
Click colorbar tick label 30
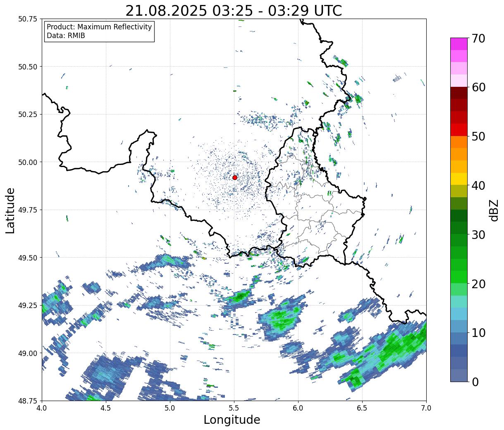[478, 234]
